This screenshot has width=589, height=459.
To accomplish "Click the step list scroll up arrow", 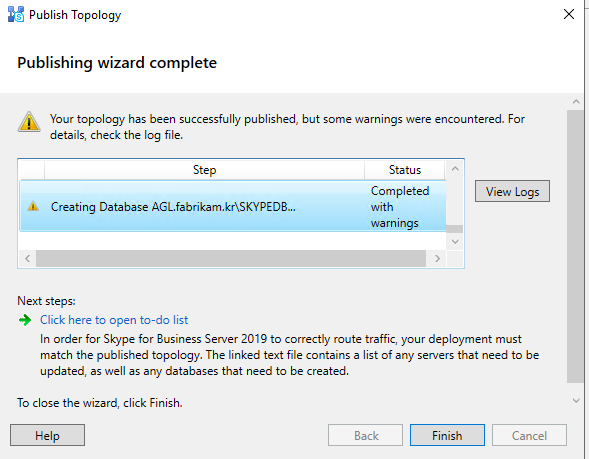I will click(455, 169).
